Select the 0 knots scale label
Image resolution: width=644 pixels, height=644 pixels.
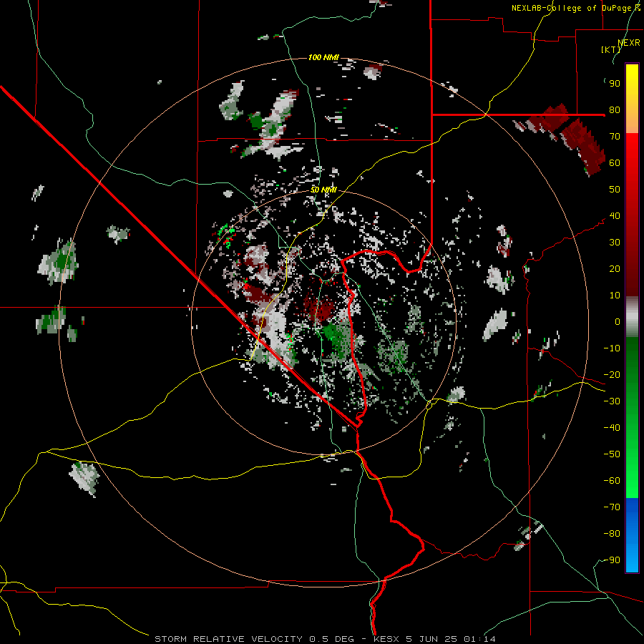(618, 322)
